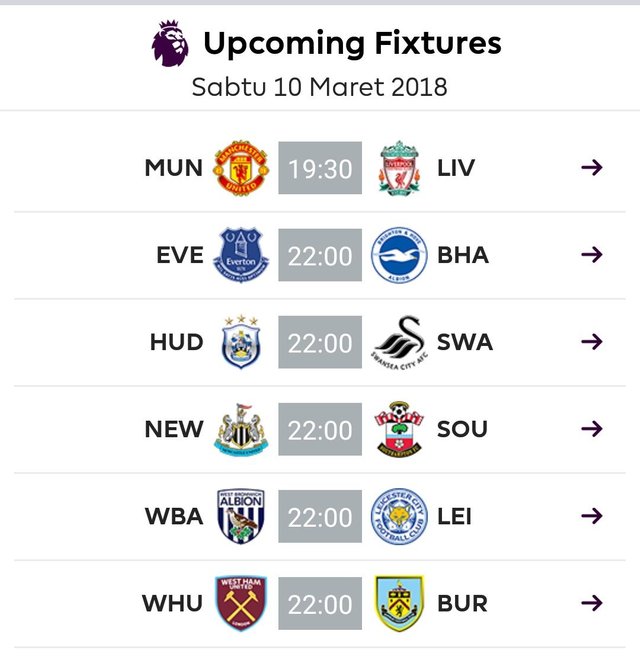Tap the West Ham United crest

tap(241, 603)
